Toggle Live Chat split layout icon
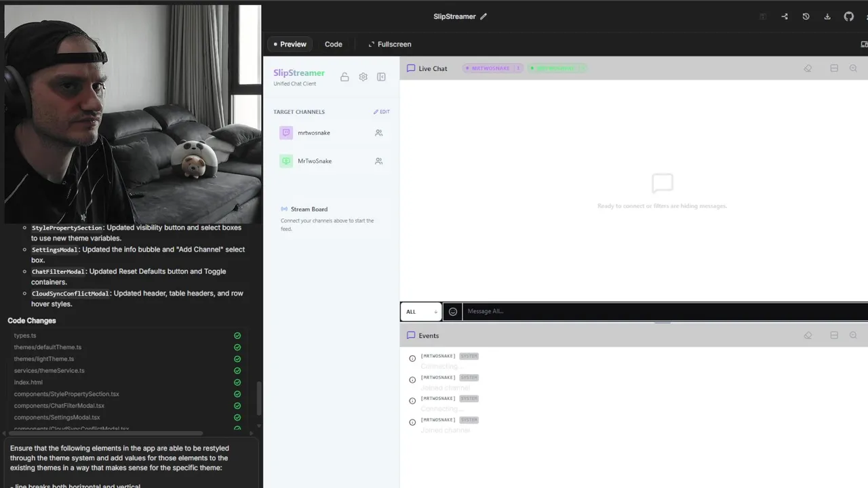Viewport: 868px width, 488px height. (x=834, y=68)
